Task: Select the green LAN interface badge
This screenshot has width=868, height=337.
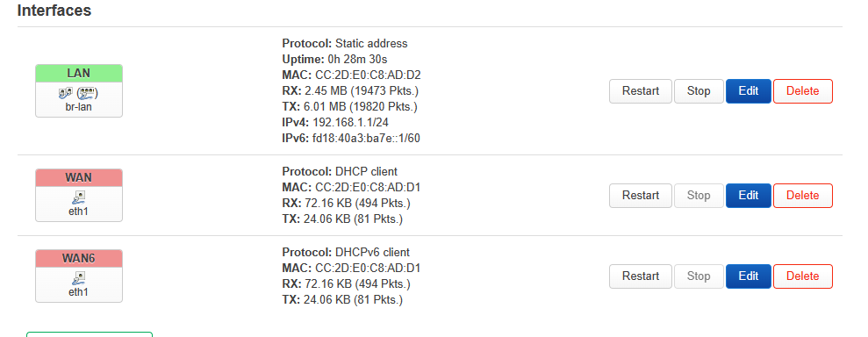Action: point(79,74)
